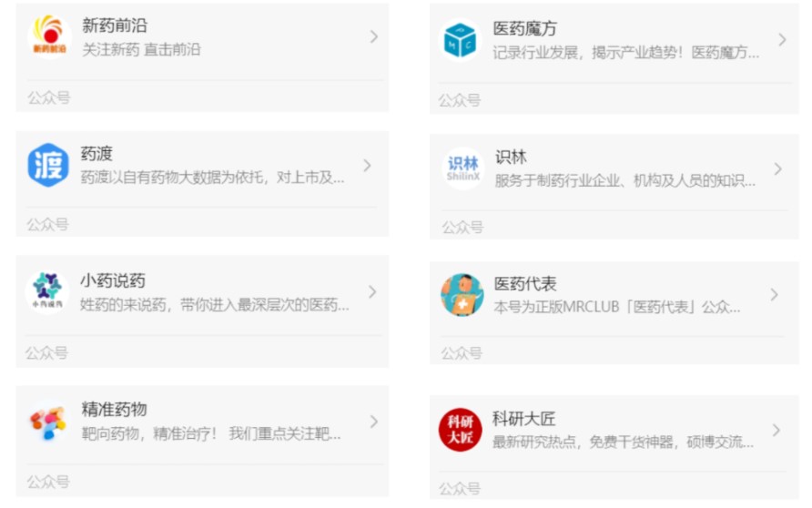
Task: Select 公众号 label under 识林
Action: tap(462, 227)
